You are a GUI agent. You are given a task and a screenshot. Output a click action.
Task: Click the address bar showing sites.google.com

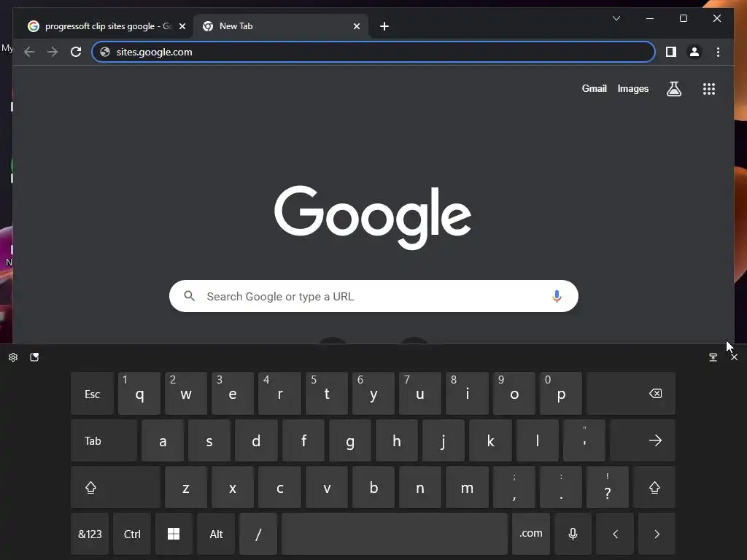[373, 52]
